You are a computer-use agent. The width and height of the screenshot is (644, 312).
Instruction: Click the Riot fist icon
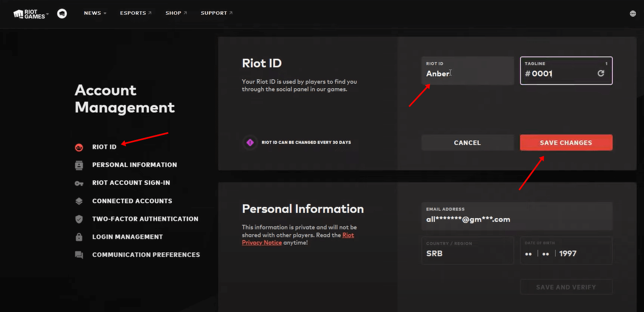(62, 14)
